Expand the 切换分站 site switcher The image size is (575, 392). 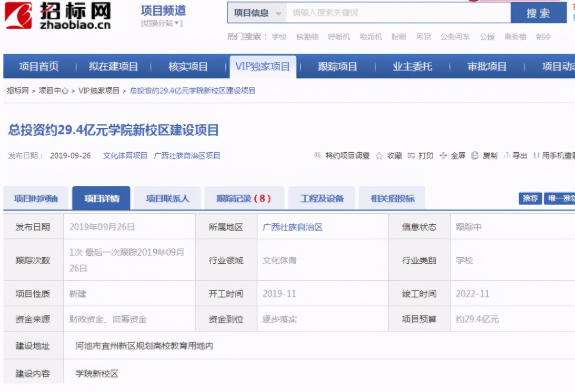coord(159,24)
